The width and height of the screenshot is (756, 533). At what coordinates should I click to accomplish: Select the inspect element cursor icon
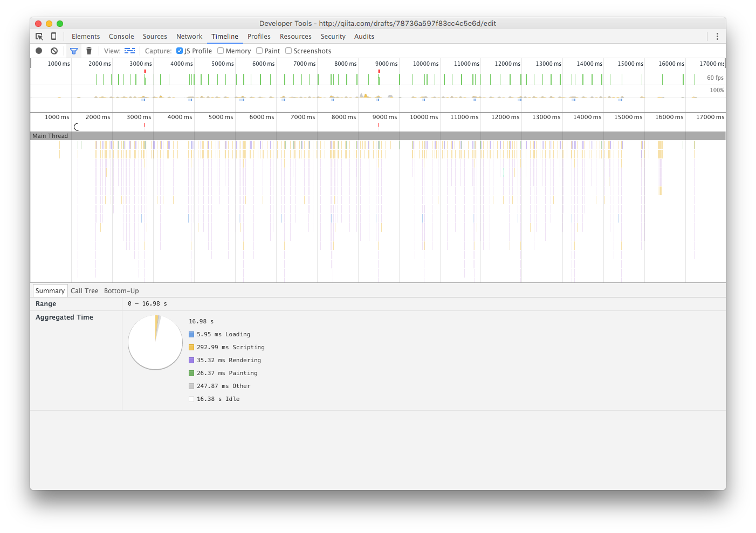click(39, 36)
